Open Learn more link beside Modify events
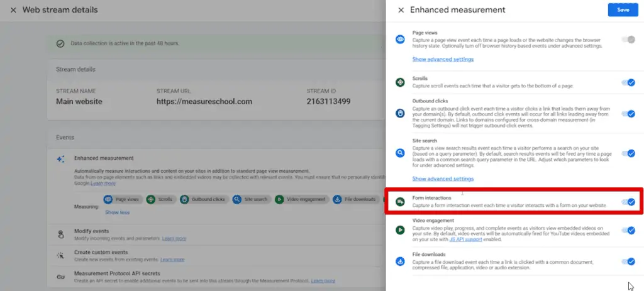 pos(174,238)
